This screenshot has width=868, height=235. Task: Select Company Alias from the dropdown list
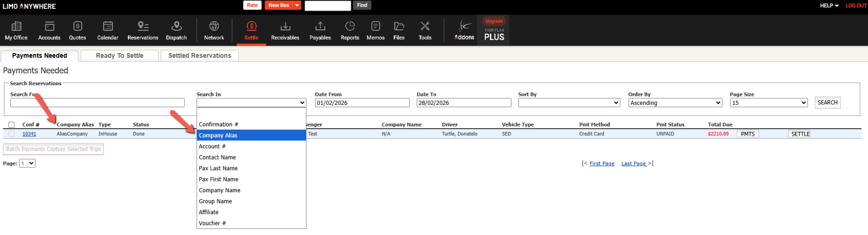(x=251, y=135)
